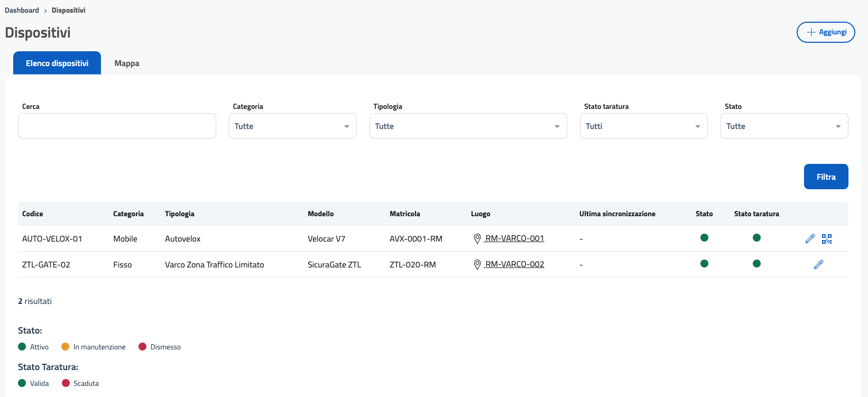Click the Stato taratura dot for ZTL-GATE-02
This screenshot has height=397, width=868.
756,264
